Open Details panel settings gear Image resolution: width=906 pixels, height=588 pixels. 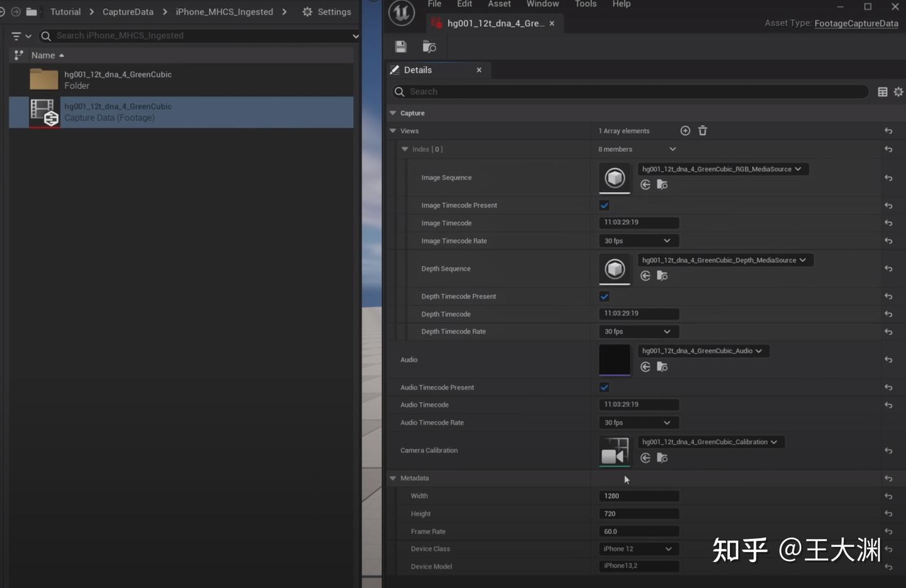point(898,92)
